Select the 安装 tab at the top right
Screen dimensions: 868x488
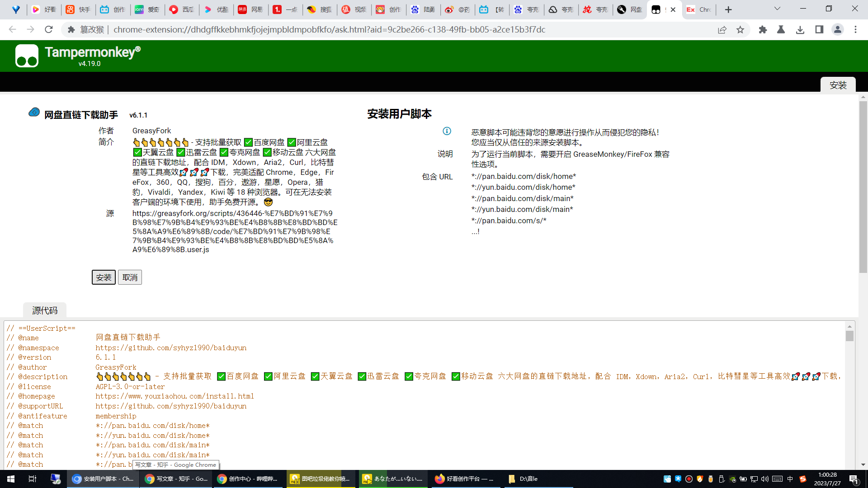click(838, 85)
